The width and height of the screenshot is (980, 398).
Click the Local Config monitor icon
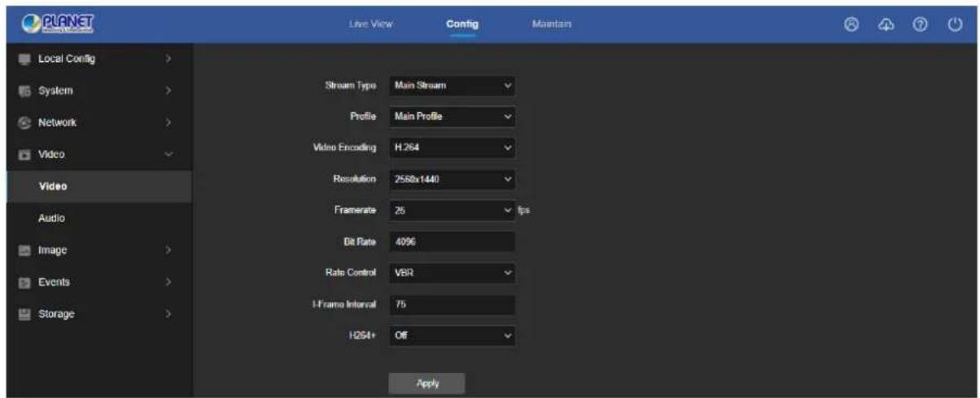[x=23, y=59]
